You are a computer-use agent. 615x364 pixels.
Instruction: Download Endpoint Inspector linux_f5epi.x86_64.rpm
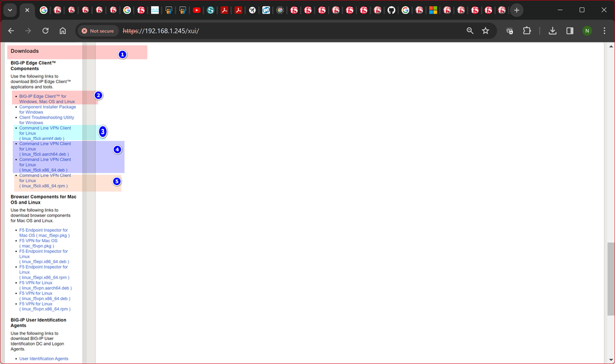pos(44,272)
